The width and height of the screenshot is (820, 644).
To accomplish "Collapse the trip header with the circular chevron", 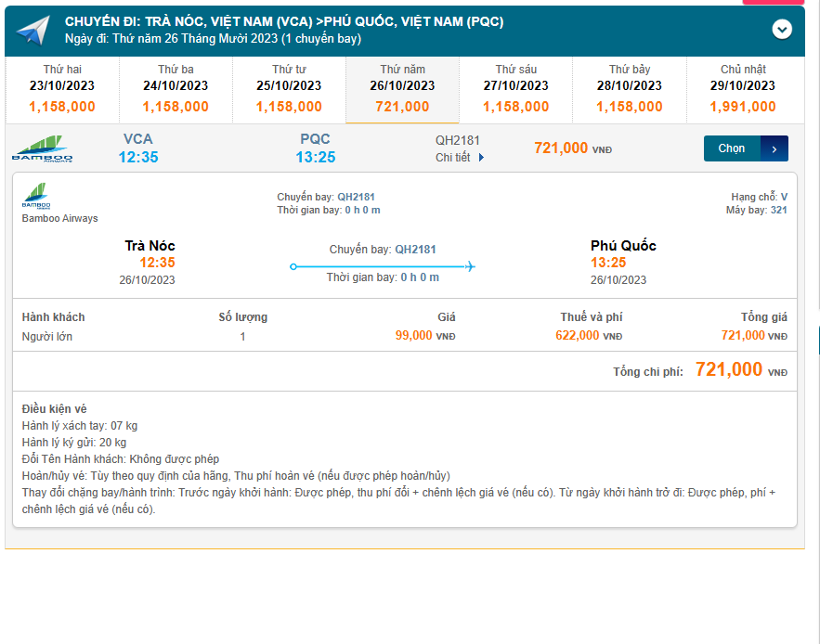I will [780, 31].
